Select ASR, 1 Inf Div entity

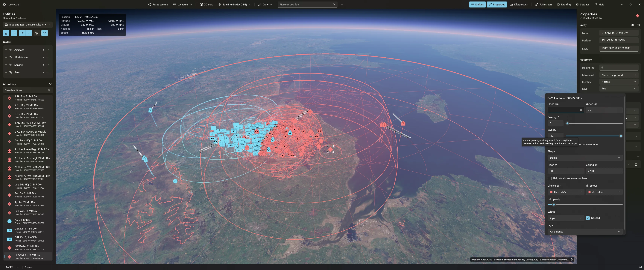(x=28, y=221)
